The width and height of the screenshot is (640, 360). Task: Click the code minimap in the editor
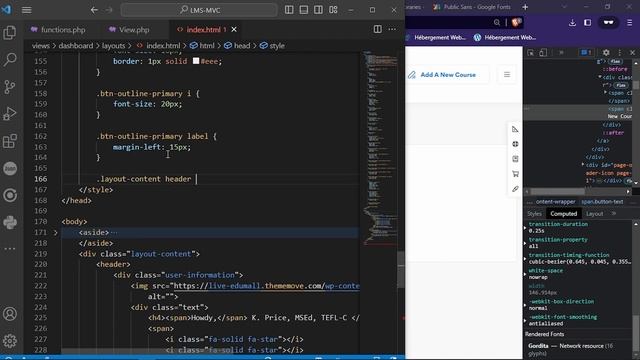[x=379, y=147]
